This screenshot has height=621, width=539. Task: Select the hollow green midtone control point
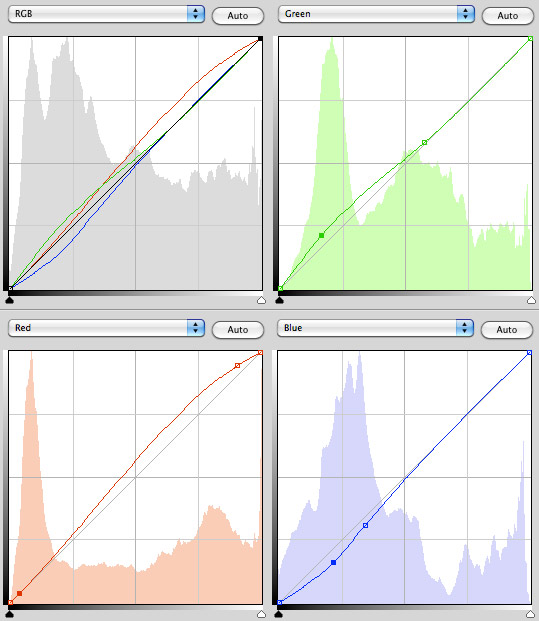425,143
